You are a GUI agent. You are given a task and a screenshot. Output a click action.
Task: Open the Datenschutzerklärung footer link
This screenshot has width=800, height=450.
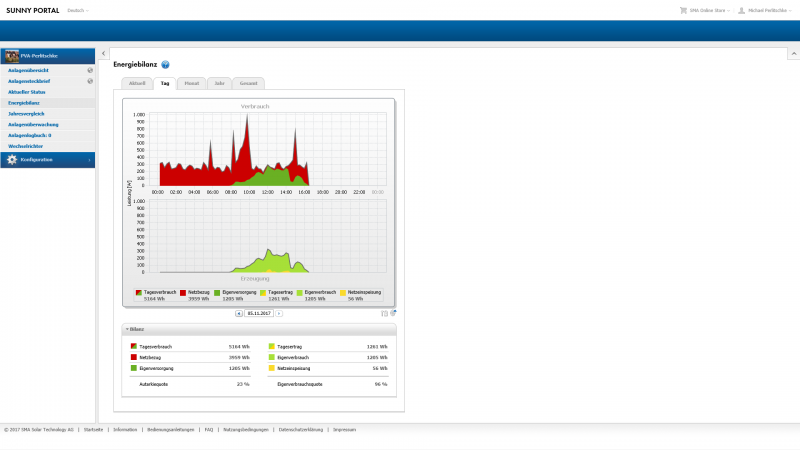coord(301,430)
